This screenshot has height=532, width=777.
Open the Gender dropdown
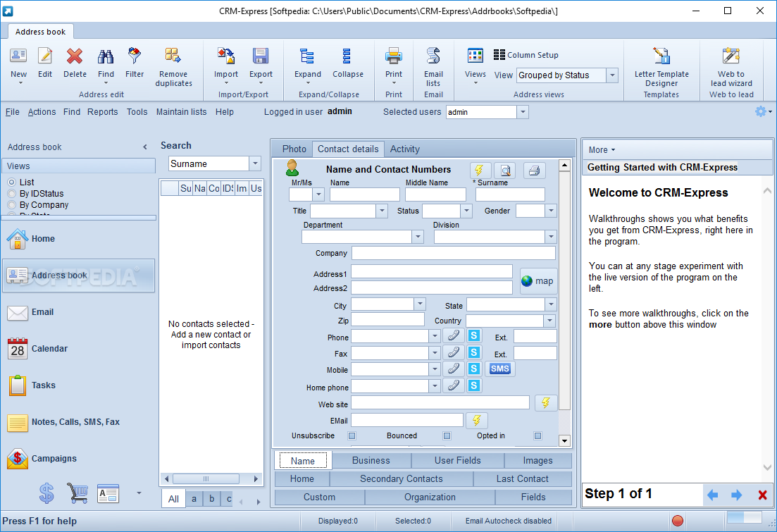click(551, 211)
